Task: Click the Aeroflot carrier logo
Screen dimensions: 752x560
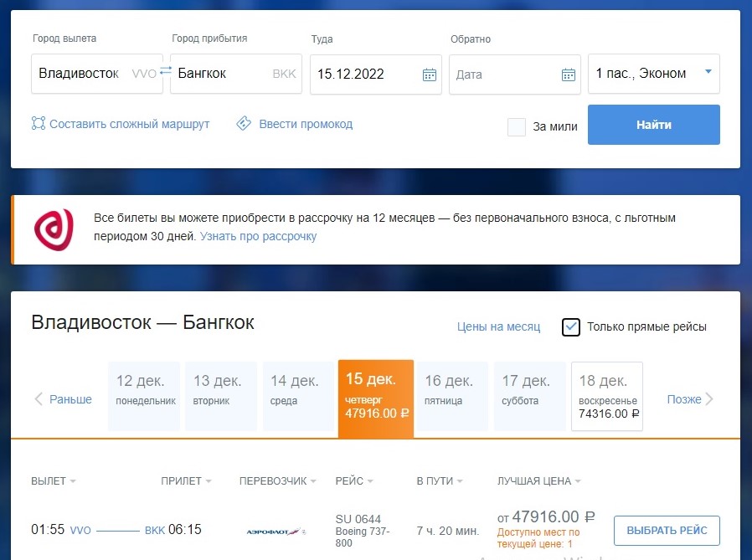Action: point(276,531)
